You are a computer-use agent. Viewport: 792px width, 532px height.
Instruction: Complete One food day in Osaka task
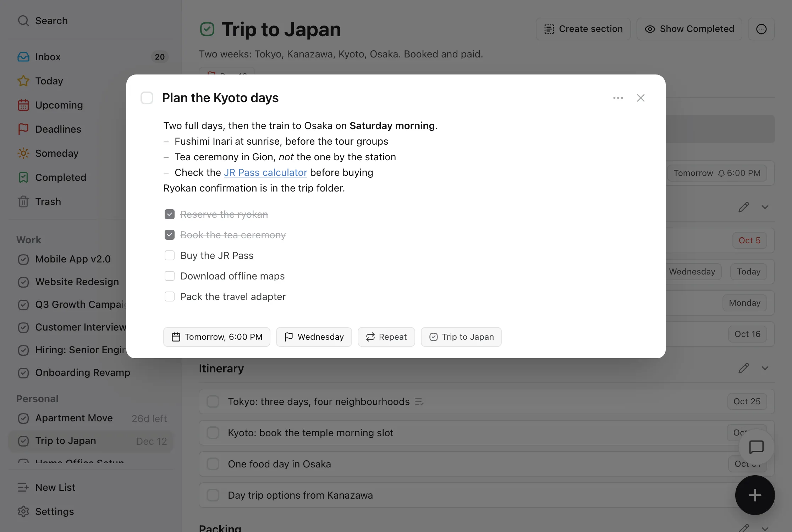(x=213, y=464)
